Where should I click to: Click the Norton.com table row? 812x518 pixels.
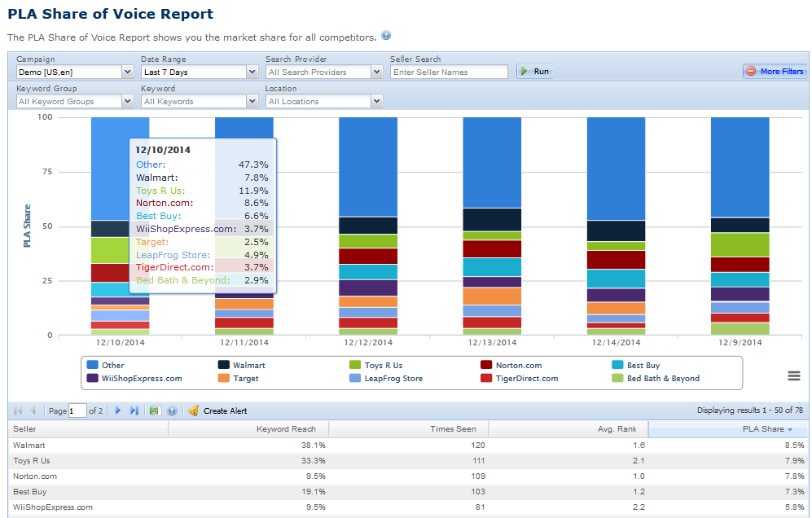(x=409, y=476)
